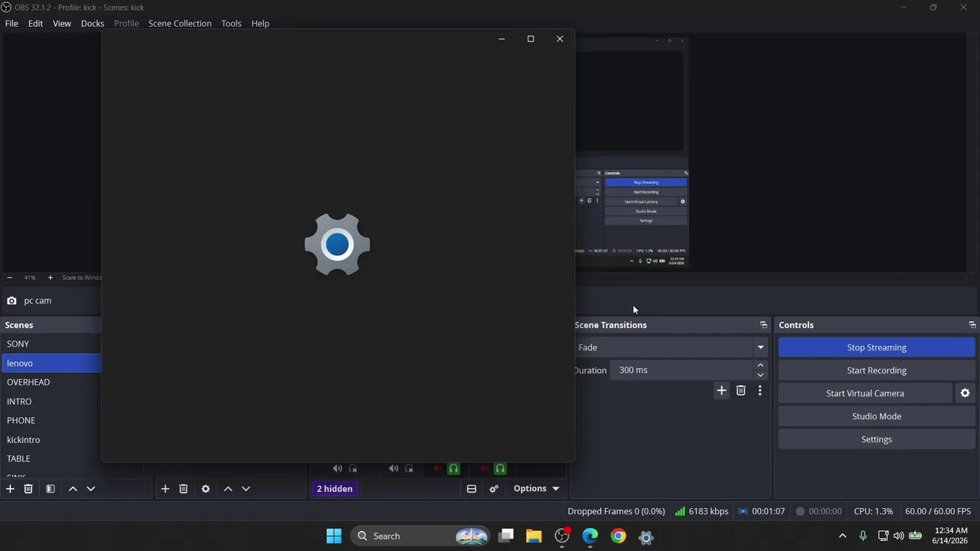
Task: Open Task View from the taskbar
Action: [x=506, y=536]
